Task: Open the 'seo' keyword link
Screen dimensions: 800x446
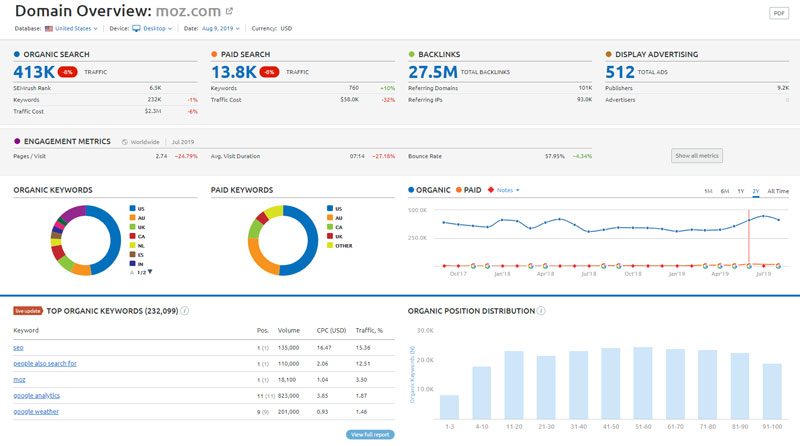Action: click(18, 348)
